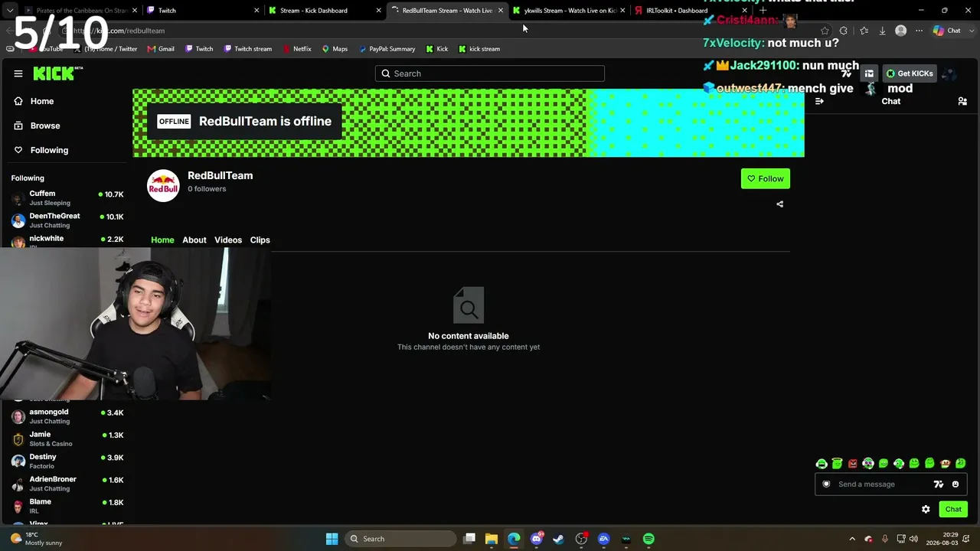Switch to the Twitch browser tab

(202, 11)
